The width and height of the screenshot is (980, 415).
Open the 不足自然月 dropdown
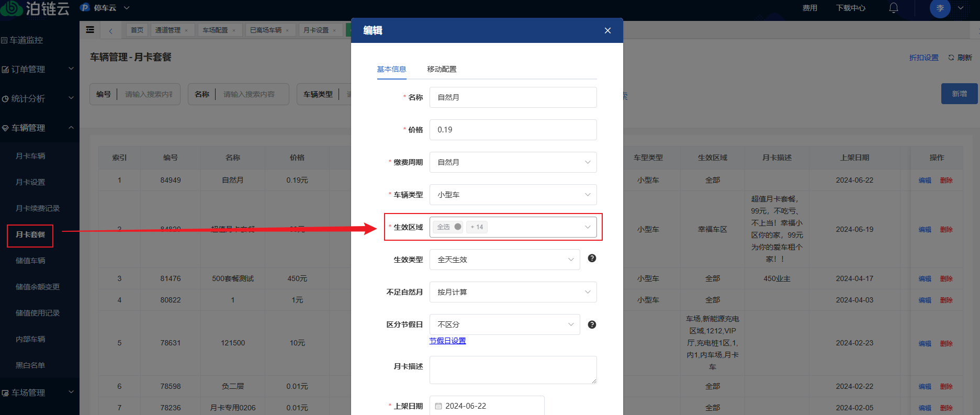point(513,292)
